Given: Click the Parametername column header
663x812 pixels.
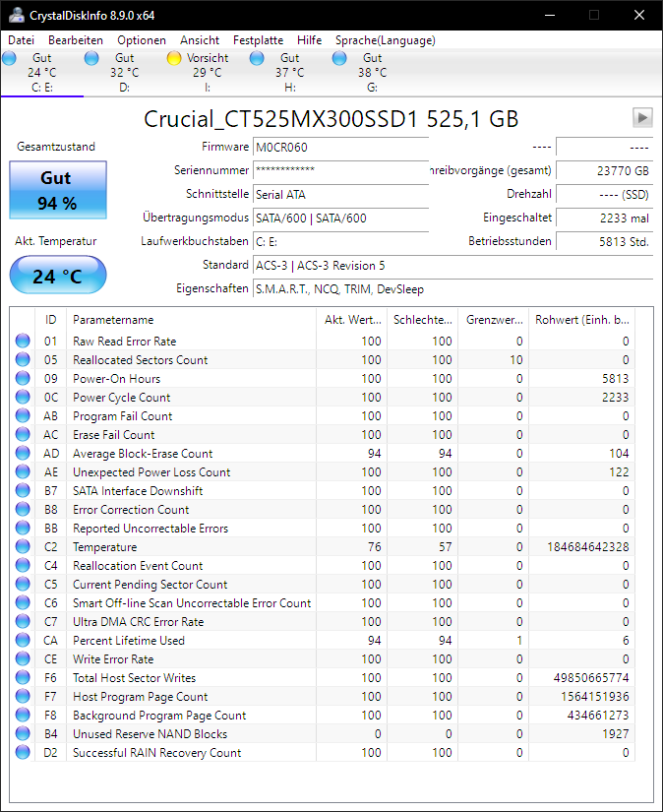Looking at the screenshot, I should click(x=192, y=320).
